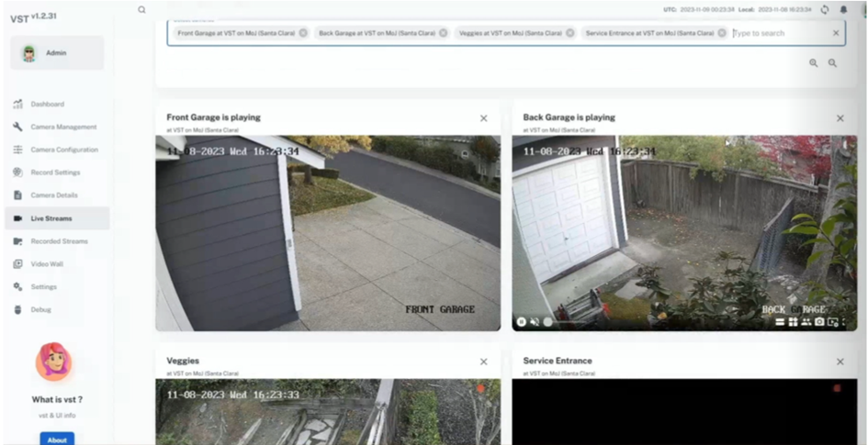Pause the Back Garage stream
Image resolution: width=868 pixels, height=445 pixels.
(x=521, y=322)
